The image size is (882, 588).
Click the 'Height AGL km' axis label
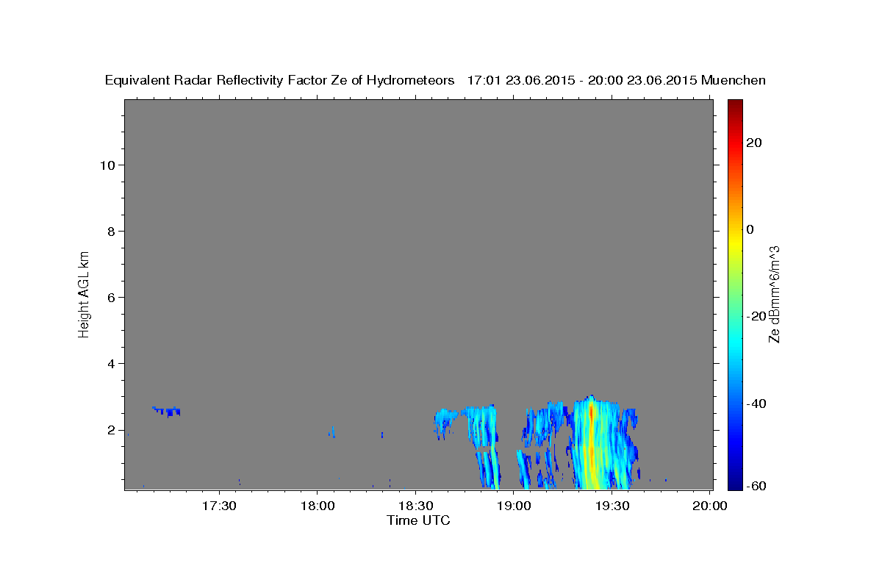84,294
